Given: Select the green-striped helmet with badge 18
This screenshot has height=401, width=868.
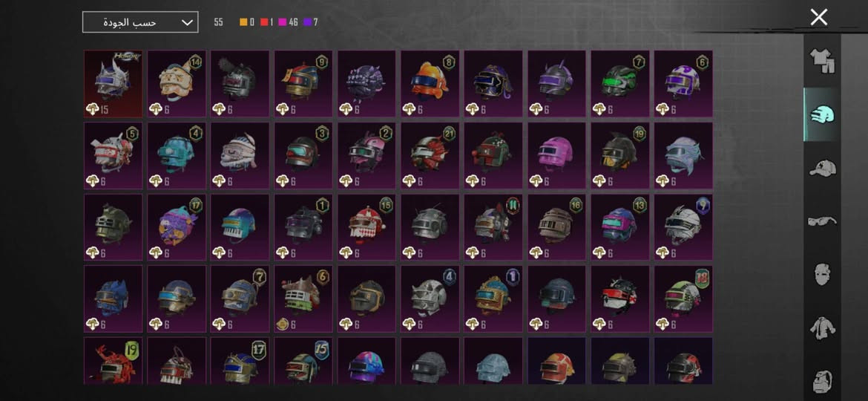Looking at the screenshot, I should tap(683, 299).
